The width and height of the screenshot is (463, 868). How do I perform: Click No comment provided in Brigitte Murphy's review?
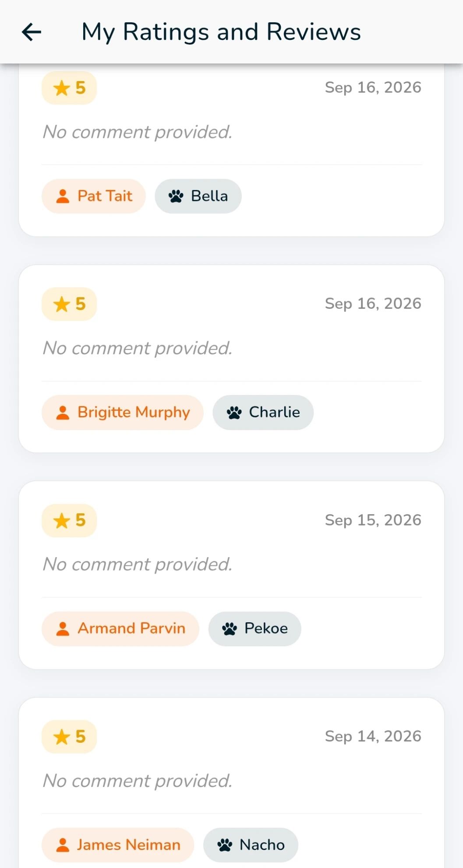pyautogui.click(x=138, y=349)
